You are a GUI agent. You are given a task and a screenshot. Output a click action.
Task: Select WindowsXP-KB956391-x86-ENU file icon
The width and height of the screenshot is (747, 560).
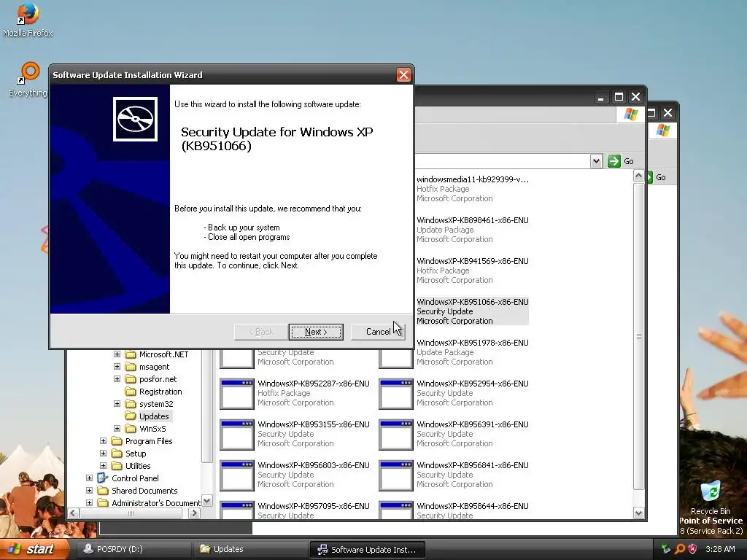pos(396,435)
